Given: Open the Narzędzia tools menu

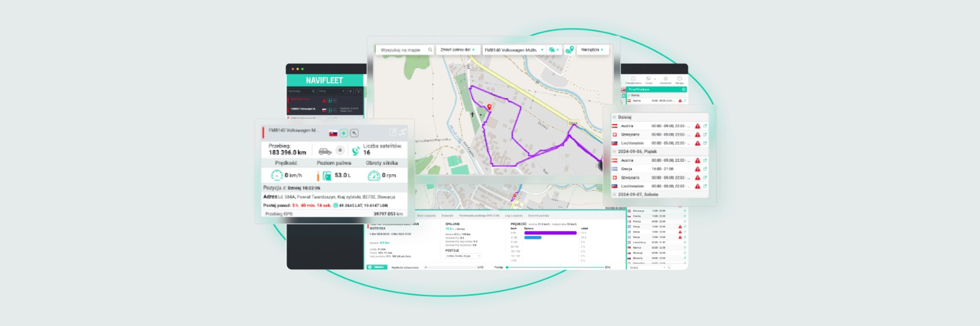Looking at the screenshot, I should (592, 50).
